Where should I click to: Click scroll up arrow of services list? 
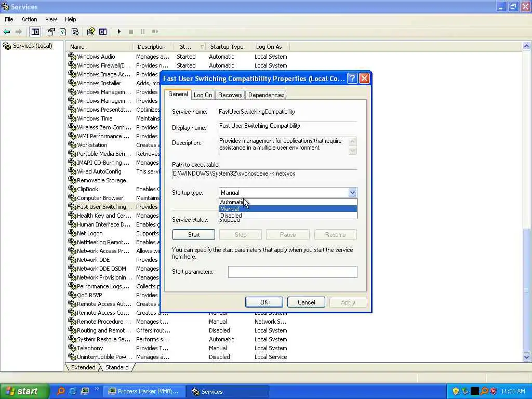click(x=526, y=46)
